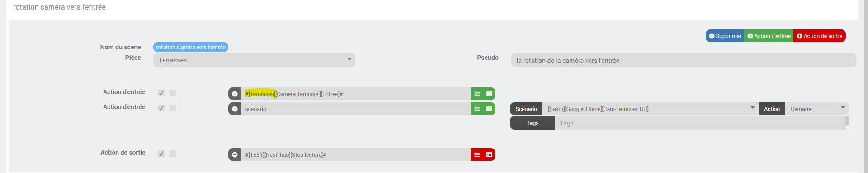The width and height of the screenshot is (868, 173).
Task: Open the Action dropdown set to Démarrer
Action: point(817,109)
